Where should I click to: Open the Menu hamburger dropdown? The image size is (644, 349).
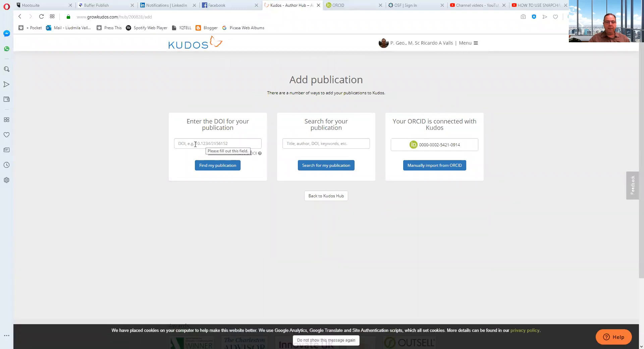pos(468,43)
